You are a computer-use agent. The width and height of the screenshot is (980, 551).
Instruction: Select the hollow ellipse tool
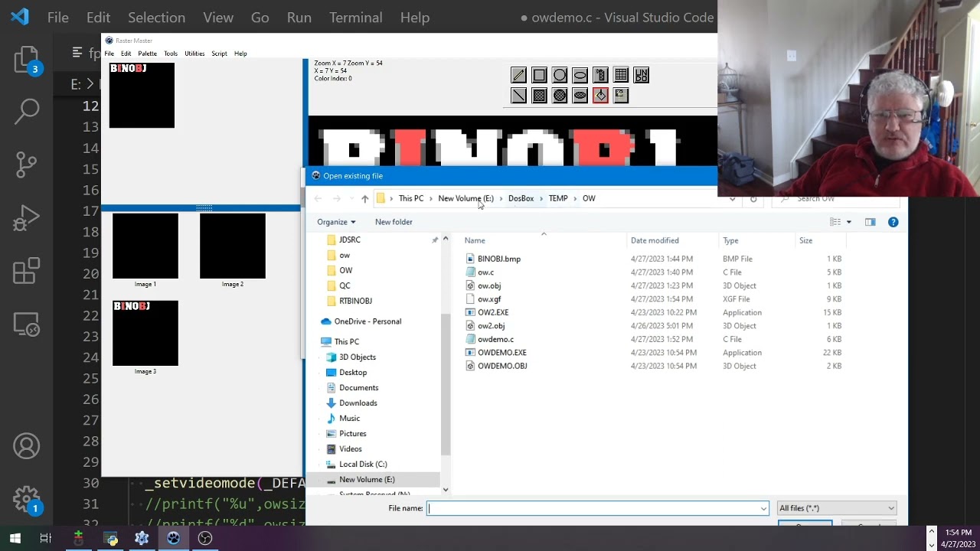(x=580, y=75)
